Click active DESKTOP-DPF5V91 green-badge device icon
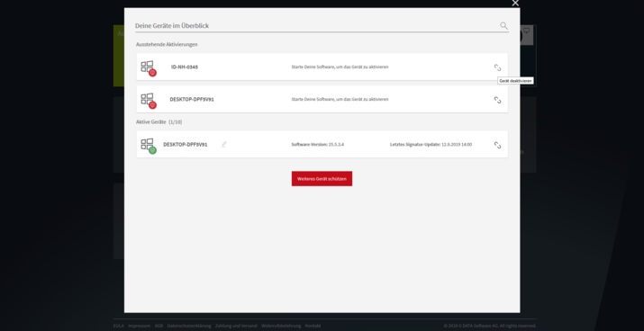Screen dimensions: 644x331 pyautogui.click(x=149, y=146)
